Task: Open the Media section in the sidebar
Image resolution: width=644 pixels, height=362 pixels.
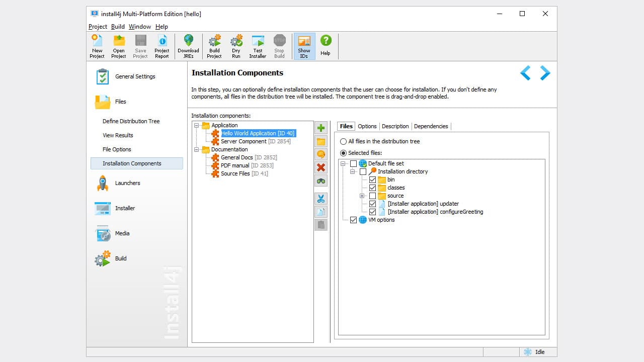Action: click(x=122, y=233)
